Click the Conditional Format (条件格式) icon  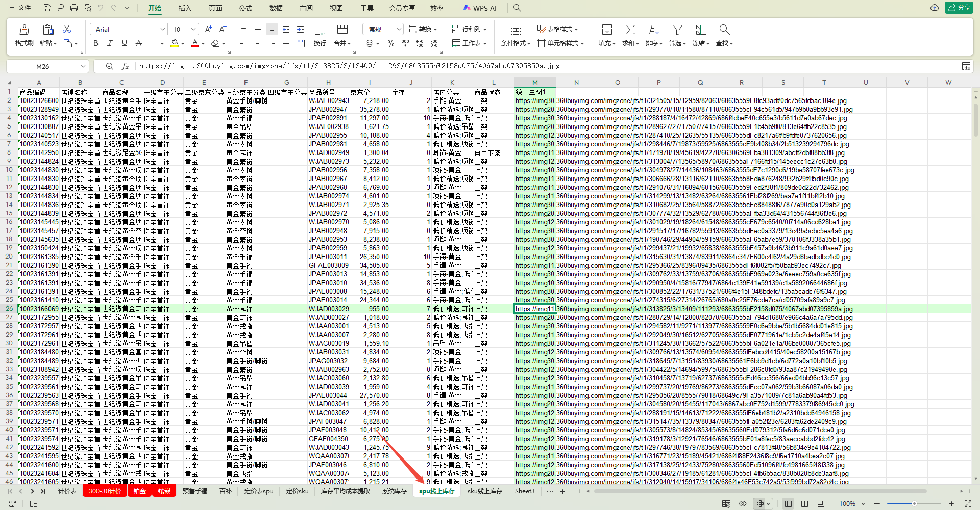tap(516, 30)
